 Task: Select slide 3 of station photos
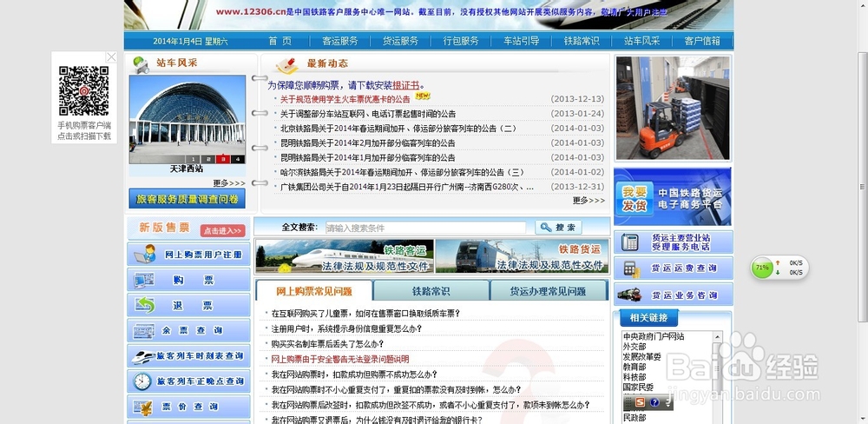223,159
